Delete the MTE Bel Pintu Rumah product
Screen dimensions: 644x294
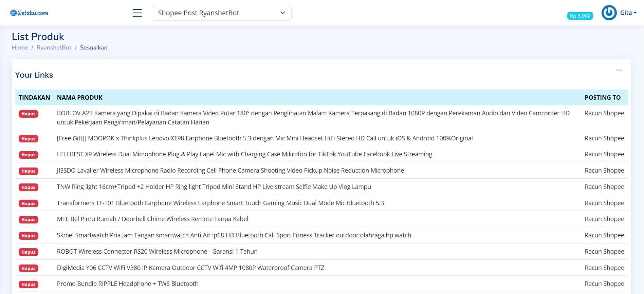29,219
